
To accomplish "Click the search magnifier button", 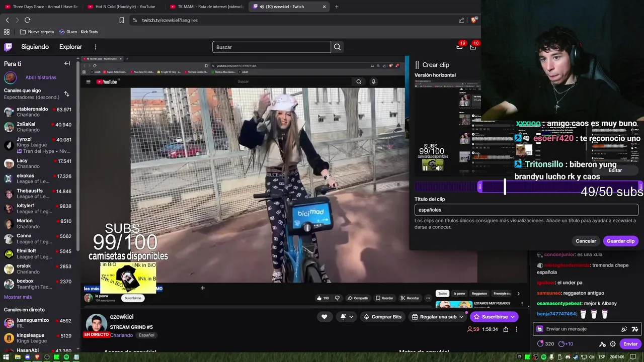I will coord(338,47).
